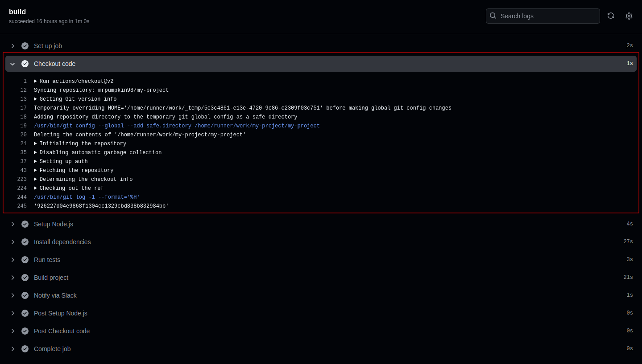Click the 21s duration of Build project

628,278
